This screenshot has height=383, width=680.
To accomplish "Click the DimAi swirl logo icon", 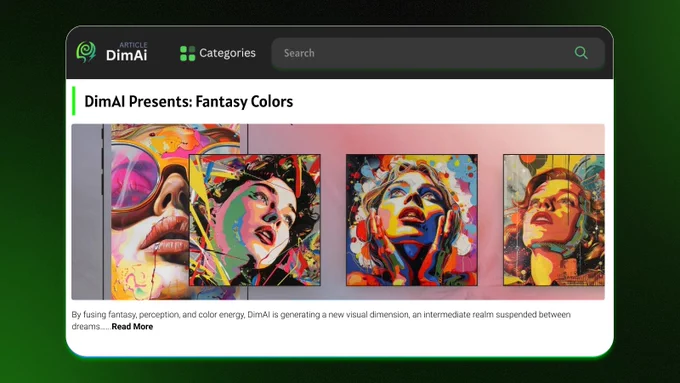I will pyautogui.click(x=86, y=52).
